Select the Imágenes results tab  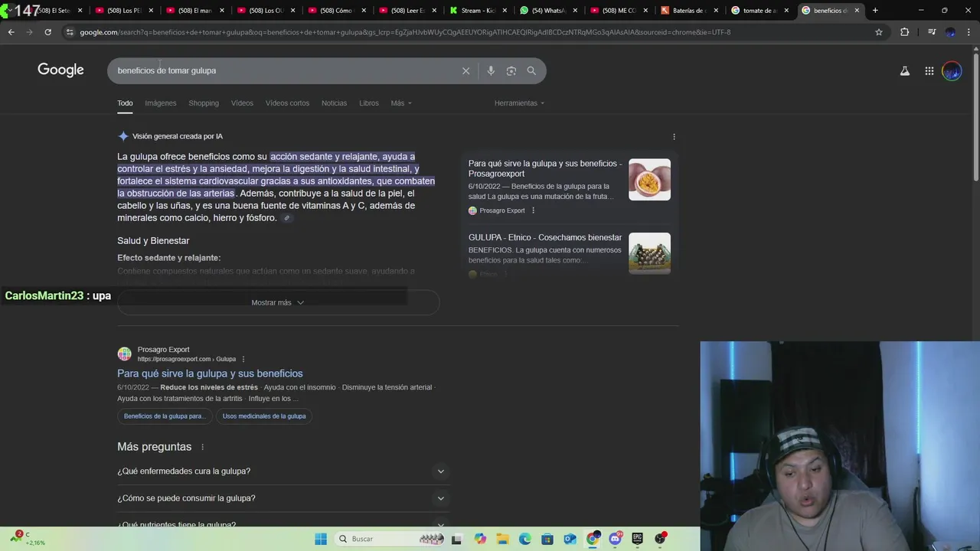(161, 103)
